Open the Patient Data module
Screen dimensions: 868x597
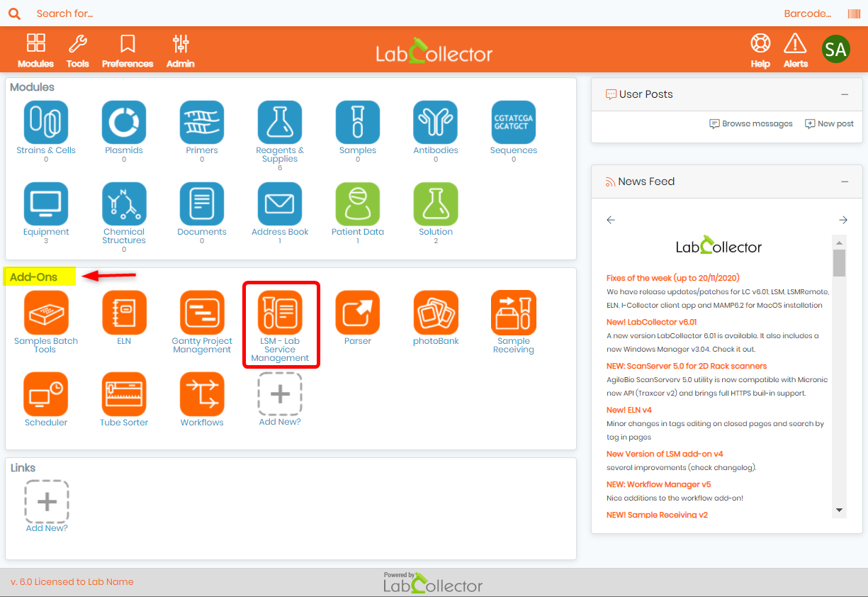(358, 204)
